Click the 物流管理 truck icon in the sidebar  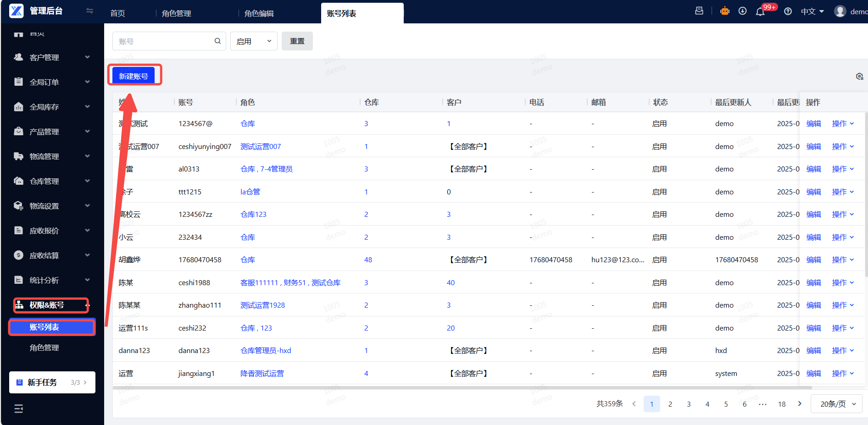18,156
